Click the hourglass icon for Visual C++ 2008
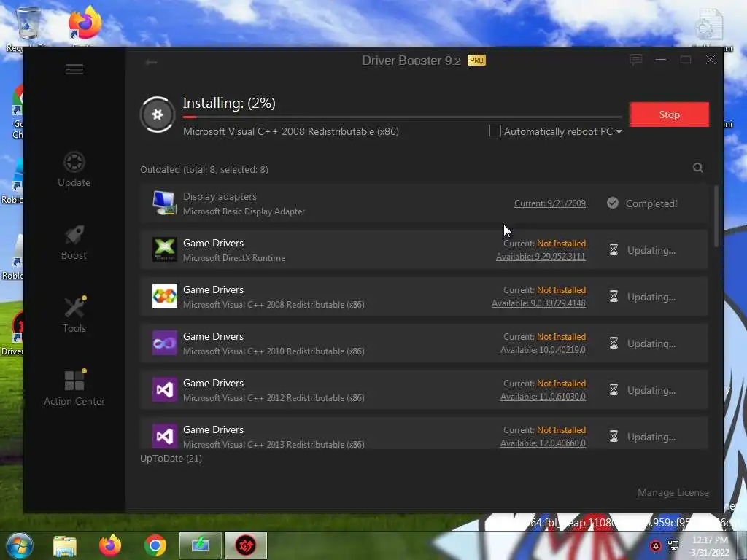The width and height of the screenshot is (747, 560). tap(614, 296)
